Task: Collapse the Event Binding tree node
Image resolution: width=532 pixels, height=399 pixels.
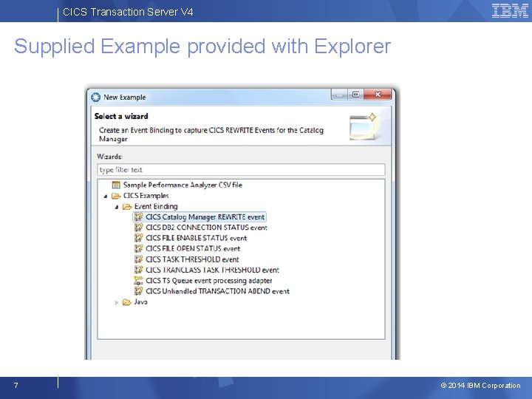Action: coord(117,207)
